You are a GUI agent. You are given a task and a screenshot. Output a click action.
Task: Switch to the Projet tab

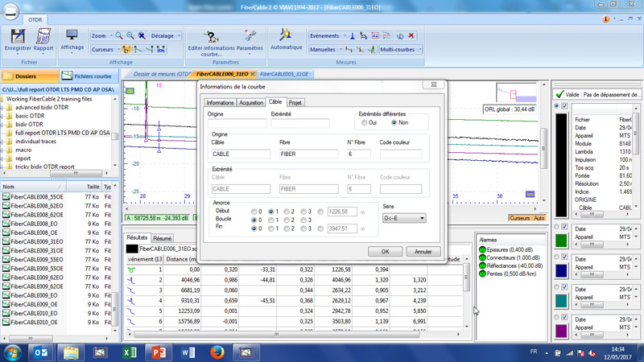(295, 103)
